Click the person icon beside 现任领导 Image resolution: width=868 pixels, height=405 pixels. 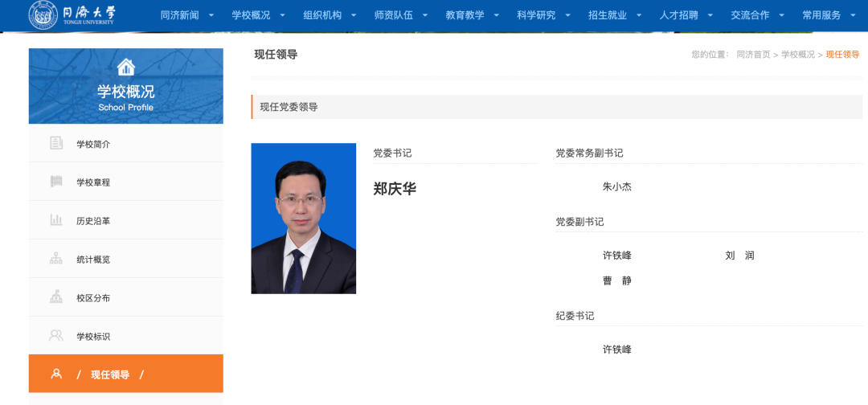click(56, 374)
